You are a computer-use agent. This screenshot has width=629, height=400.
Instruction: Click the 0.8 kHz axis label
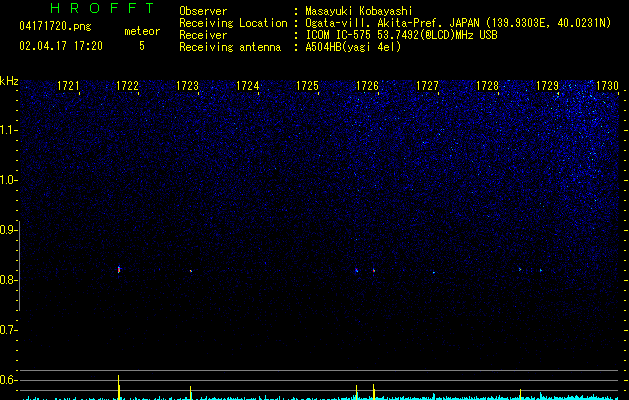tap(8, 280)
